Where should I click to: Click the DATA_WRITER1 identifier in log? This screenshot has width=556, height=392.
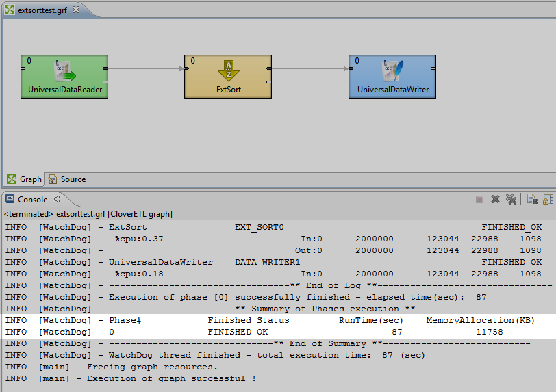(x=267, y=262)
